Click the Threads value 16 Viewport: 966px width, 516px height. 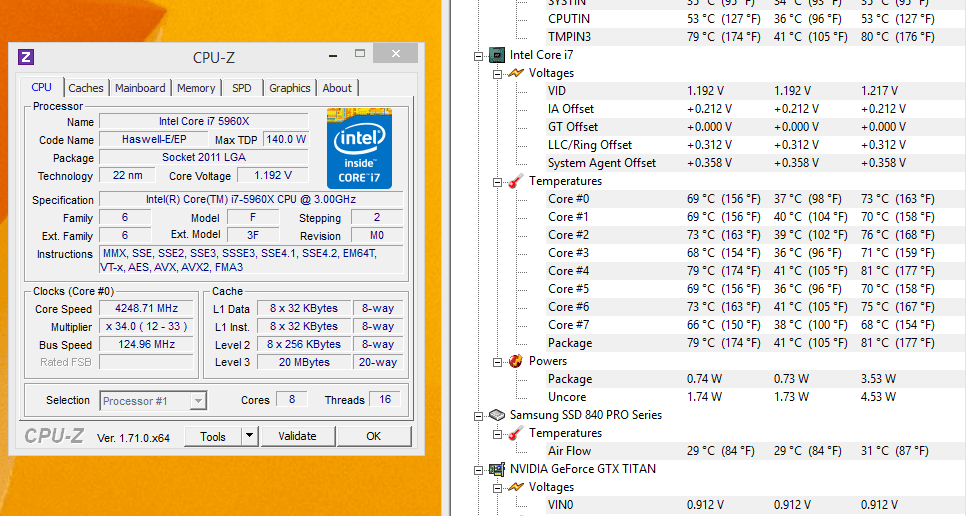click(385, 400)
